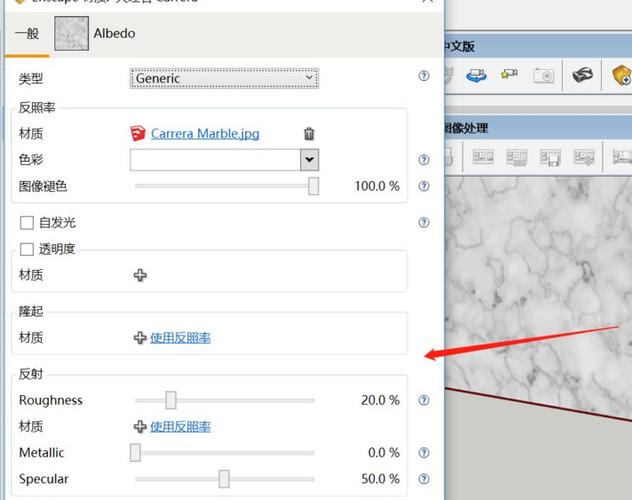
Task: Enable VR headset mode icon in Enscape toolbar
Action: tap(582, 75)
